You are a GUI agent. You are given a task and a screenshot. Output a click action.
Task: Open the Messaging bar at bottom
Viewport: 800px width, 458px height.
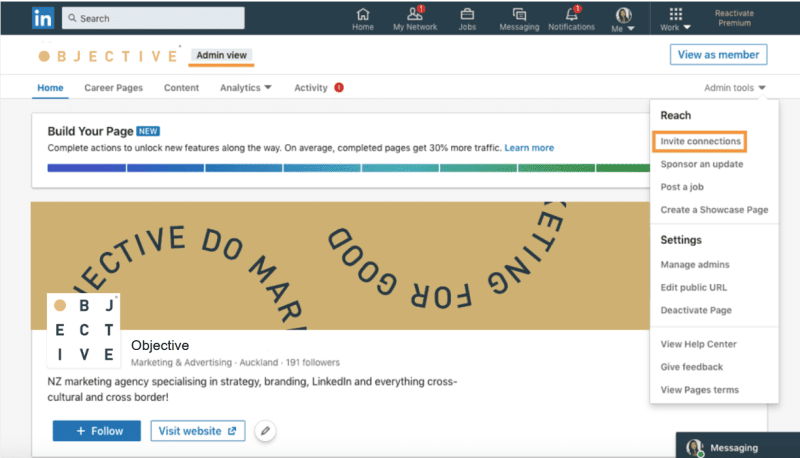point(738,445)
